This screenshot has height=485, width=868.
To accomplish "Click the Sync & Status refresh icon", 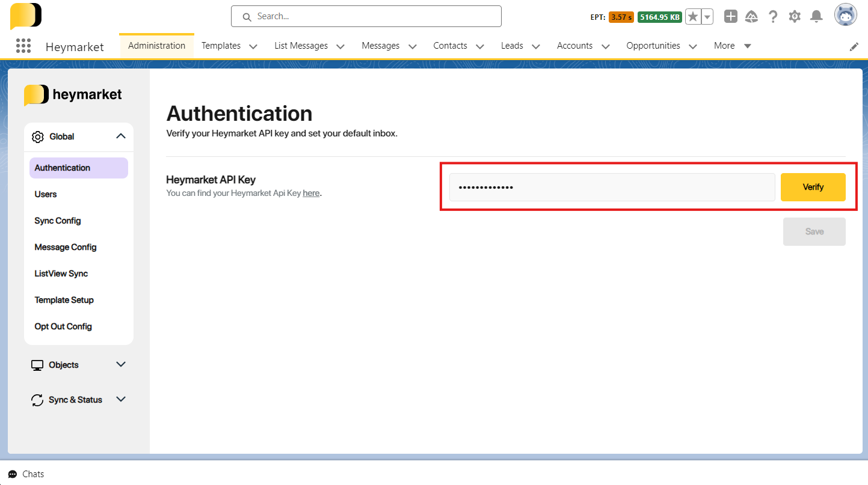I will click(37, 400).
